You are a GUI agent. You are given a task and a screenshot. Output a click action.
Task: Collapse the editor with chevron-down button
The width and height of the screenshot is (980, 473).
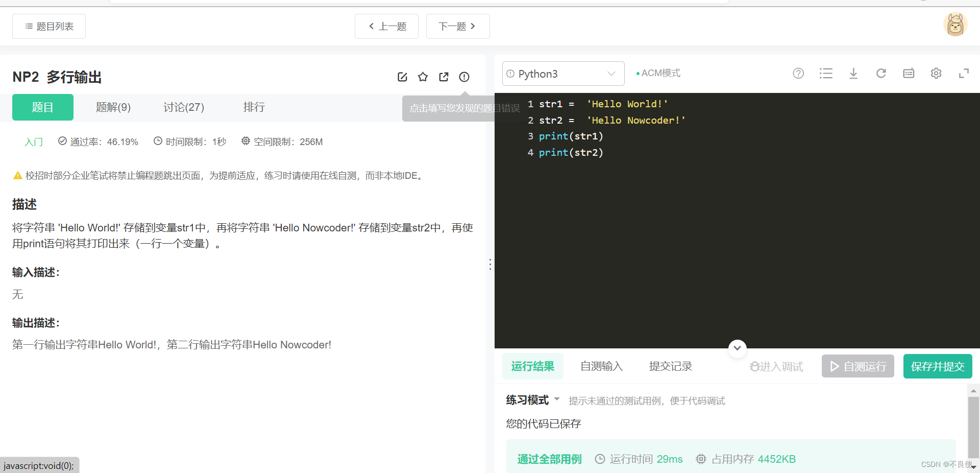737,348
